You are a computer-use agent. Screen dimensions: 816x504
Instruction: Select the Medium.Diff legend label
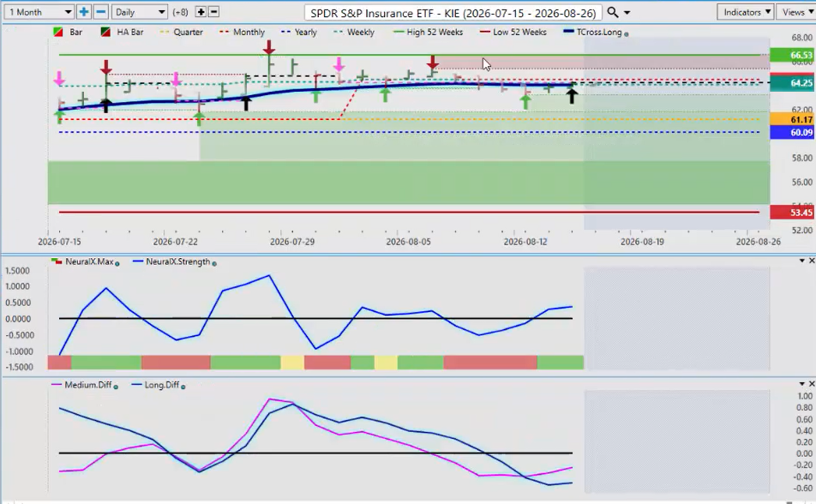click(x=88, y=386)
